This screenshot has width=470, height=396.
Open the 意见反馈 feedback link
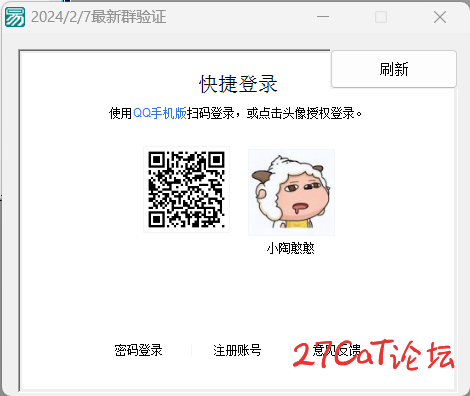click(337, 350)
